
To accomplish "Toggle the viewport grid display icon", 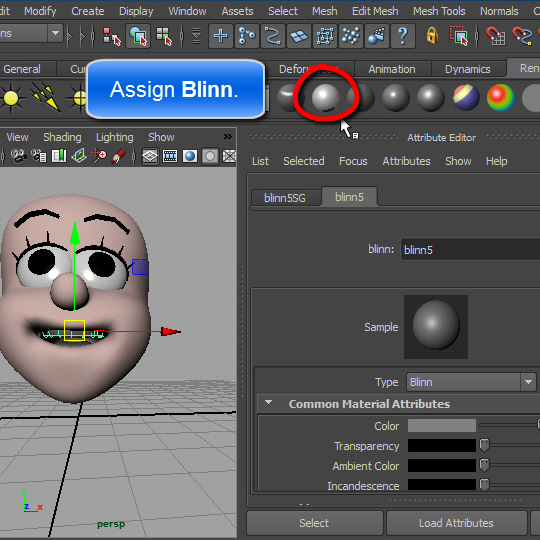I will pos(150,156).
